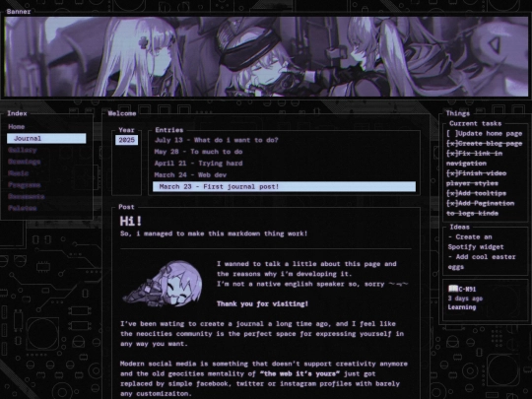
Task: Click the anime banner image
Action: (266, 57)
